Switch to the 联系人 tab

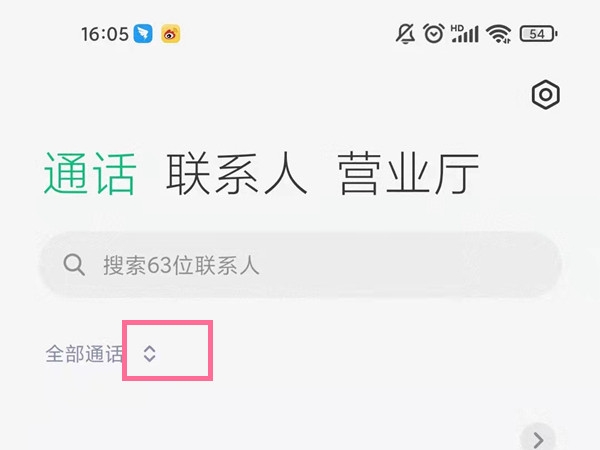(237, 174)
